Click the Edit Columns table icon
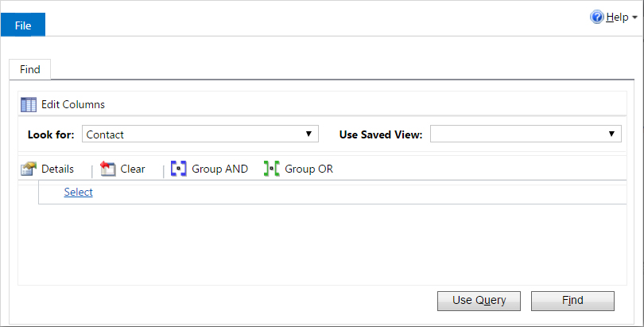 [x=29, y=105]
